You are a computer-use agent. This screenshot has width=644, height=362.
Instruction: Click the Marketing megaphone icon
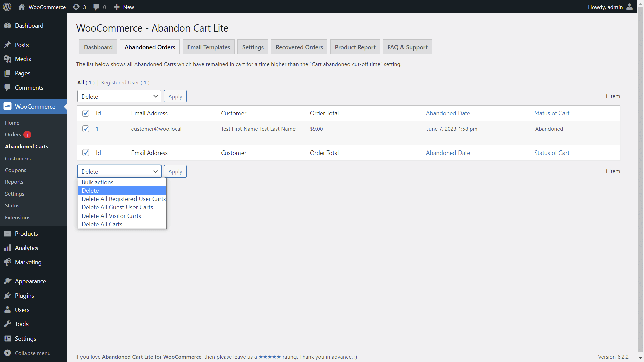(8, 262)
